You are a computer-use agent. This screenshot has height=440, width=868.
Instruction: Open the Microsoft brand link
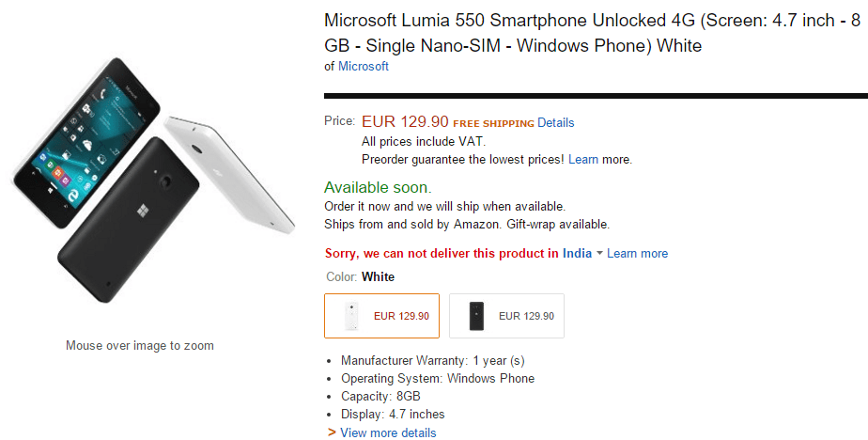363,66
